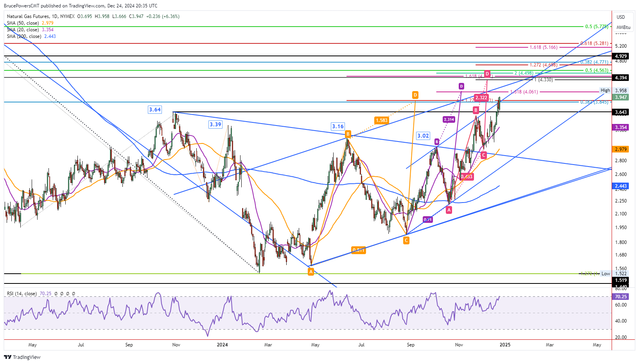Click the orange 2.979 SMA price tag
The height and width of the screenshot is (364, 639).
621,149
